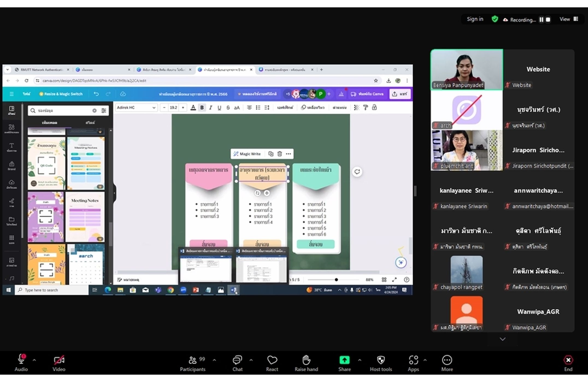Screen dimensions: 588x382
Task: Decrease font size with minus button
Action: tap(164, 108)
